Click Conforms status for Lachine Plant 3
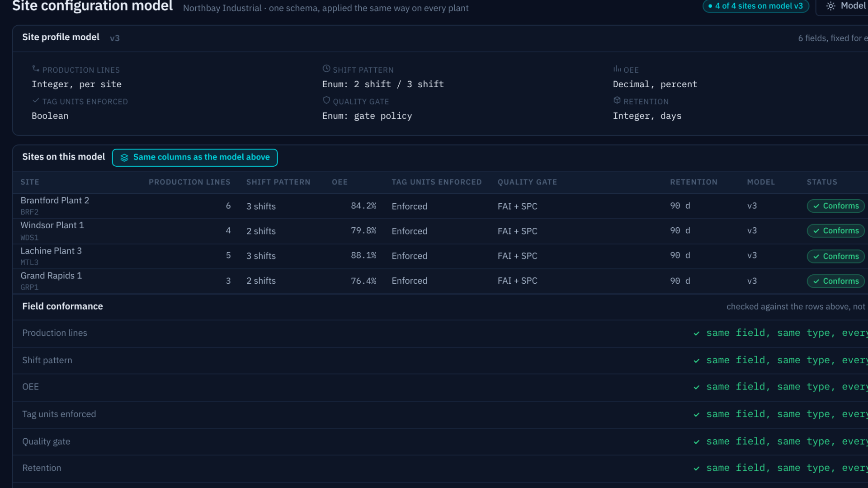The image size is (868, 488). (836, 256)
